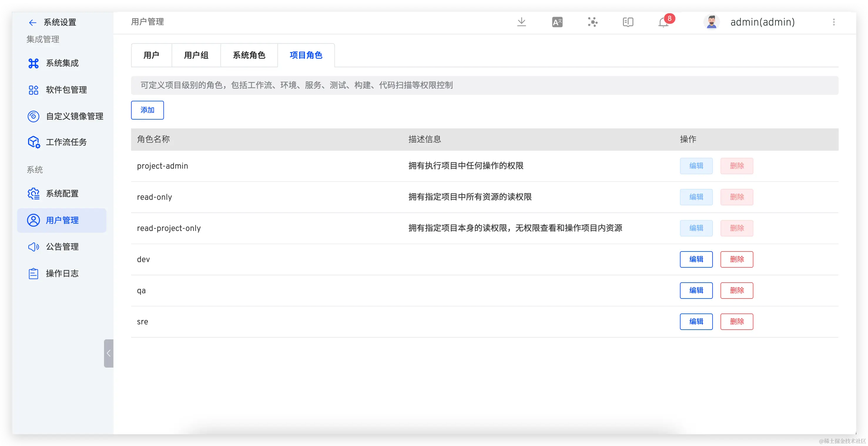Collapse the left sidebar with chevron handle
Image resolution: width=868 pixels, height=446 pixels.
pyautogui.click(x=108, y=353)
